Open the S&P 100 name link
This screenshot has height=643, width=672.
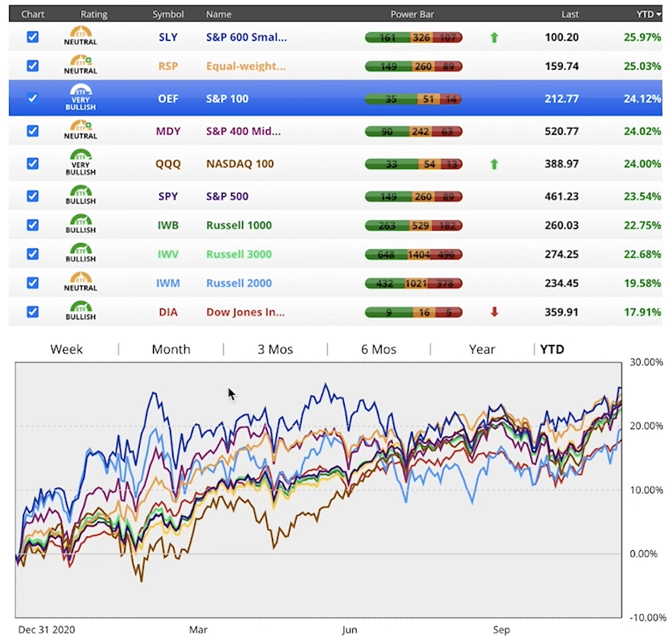[227, 99]
